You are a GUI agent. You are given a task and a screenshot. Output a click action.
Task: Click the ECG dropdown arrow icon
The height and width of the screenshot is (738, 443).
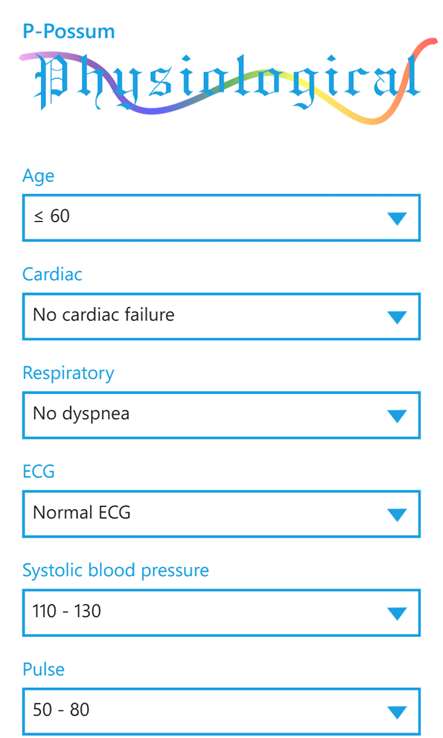coord(397,515)
